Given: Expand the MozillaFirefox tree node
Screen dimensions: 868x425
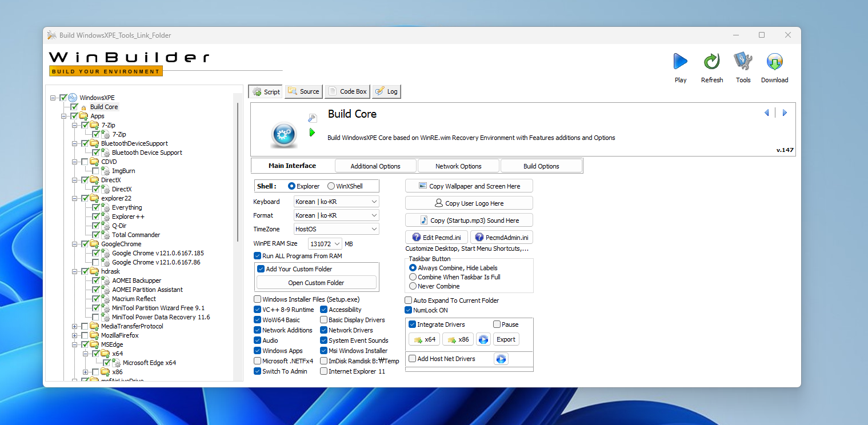Looking at the screenshot, I should point(75,335).
